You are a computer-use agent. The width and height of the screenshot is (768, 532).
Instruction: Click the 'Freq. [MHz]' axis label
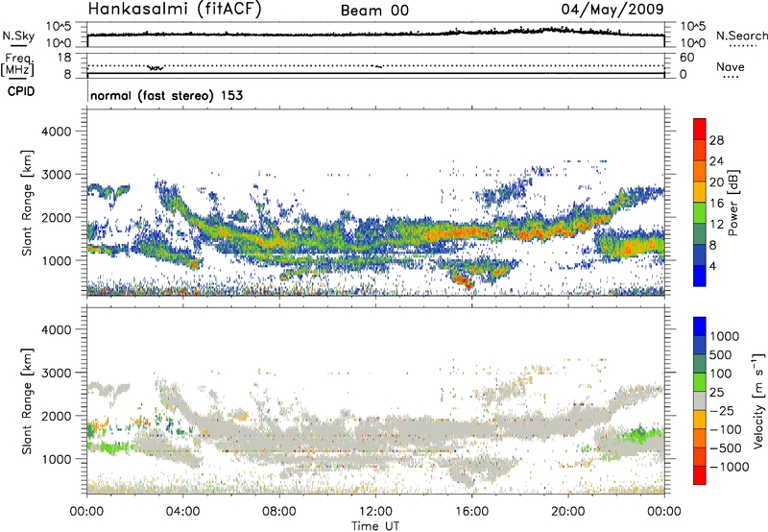click(17, 65)
